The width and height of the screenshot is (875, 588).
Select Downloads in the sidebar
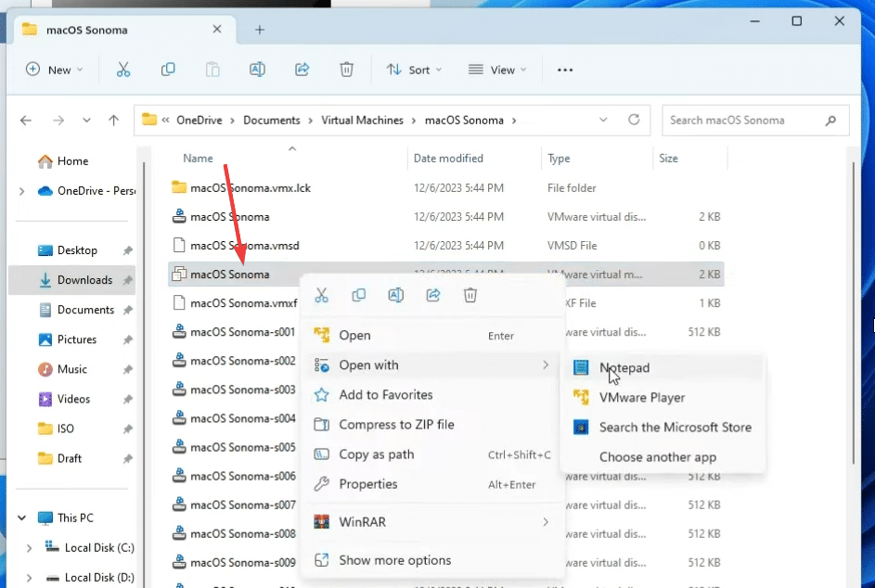72,280
